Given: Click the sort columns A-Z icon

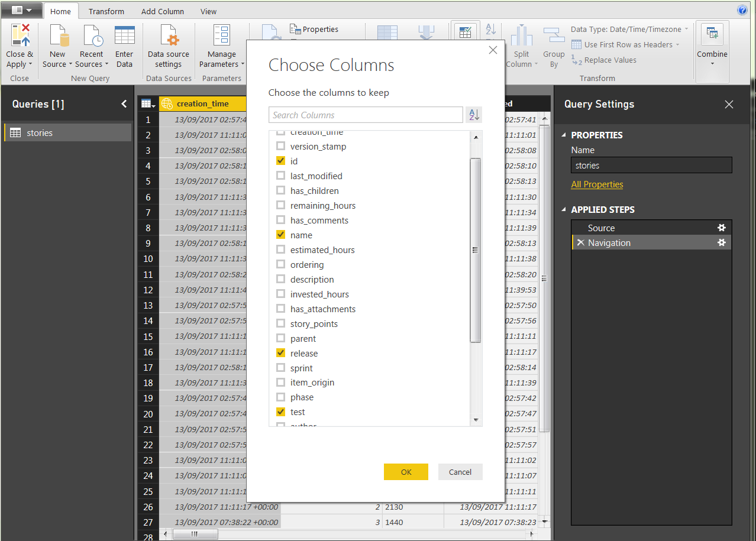Looking at the screenshot, I should pyautogui.click(x=473, y=115).
